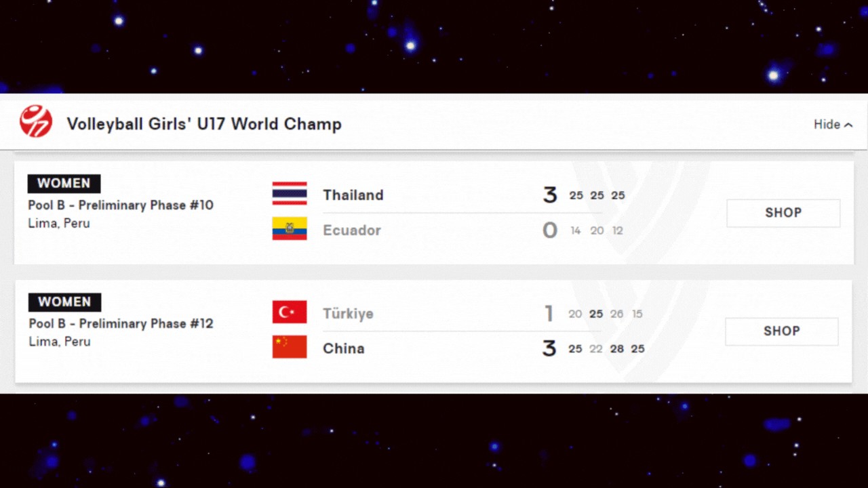Open Pool B - Preliminary Phase #12 details
This screenshot has width=868, height=488.
[x=121, y=324]
